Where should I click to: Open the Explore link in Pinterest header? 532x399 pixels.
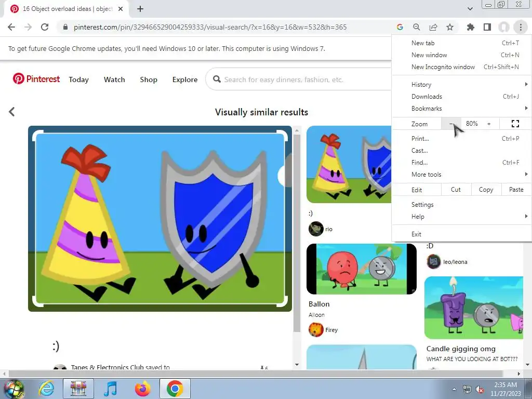[x=185, y=79]
